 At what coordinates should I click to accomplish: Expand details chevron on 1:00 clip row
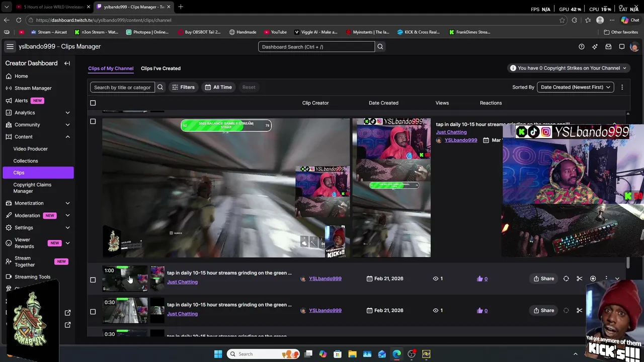[617, 279]
